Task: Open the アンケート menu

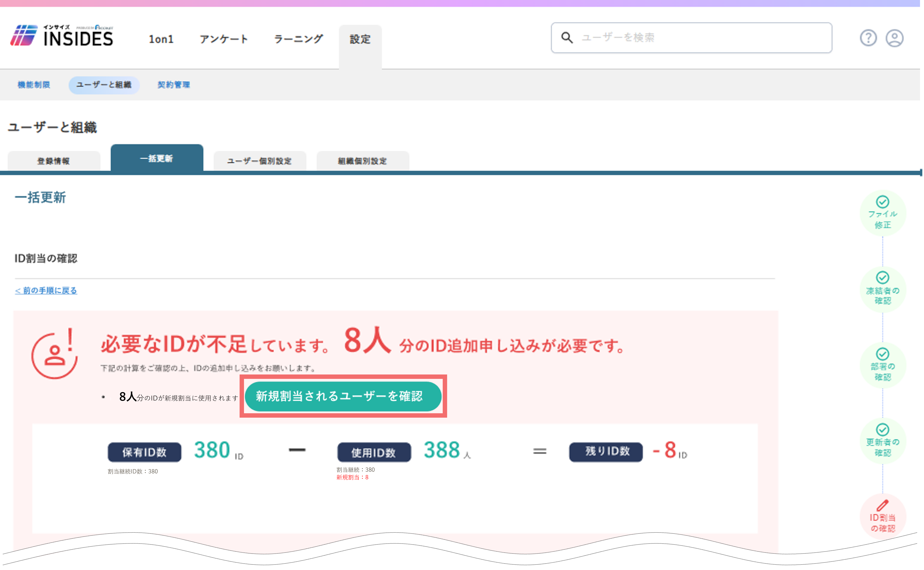Action: pos(223,39)
